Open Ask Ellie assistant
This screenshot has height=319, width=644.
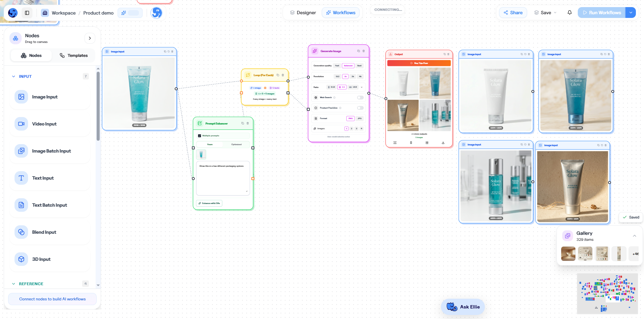click(463, 307)
